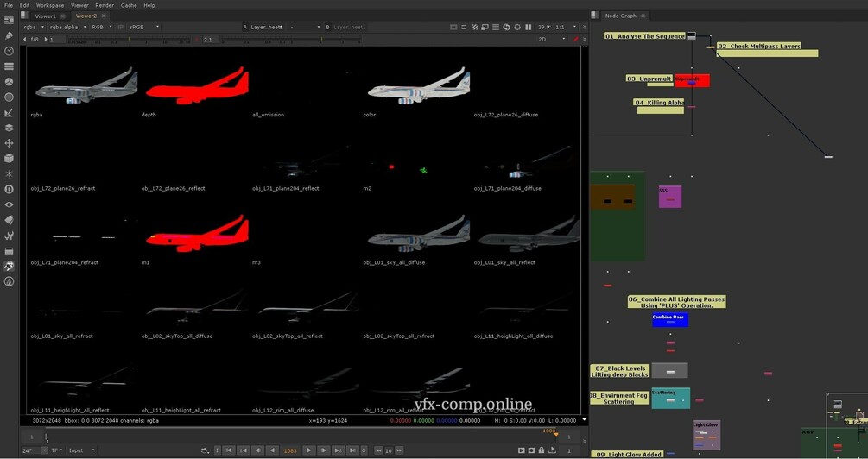Click the red pencil icon beside 2D dropdown

(x=576, y=40)
